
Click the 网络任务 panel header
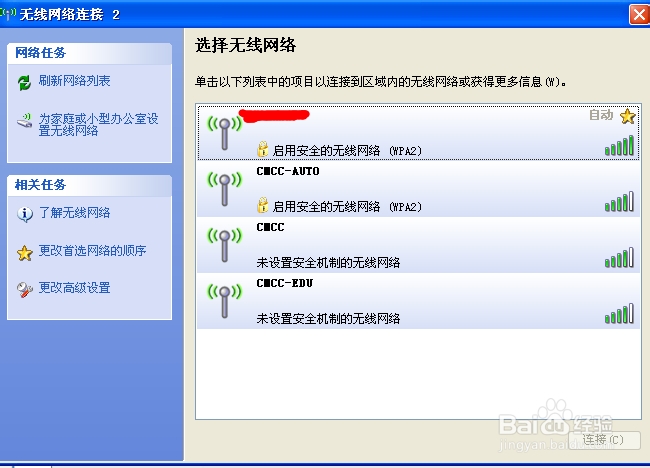[90, 53]
